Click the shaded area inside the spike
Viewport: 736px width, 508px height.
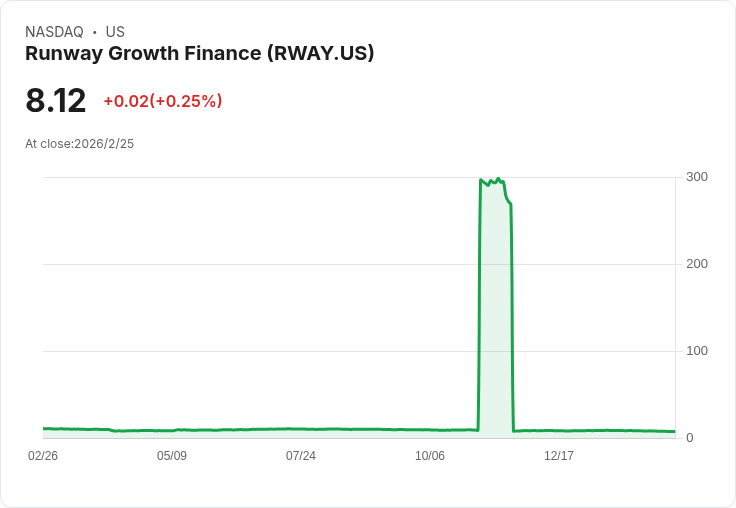coord(495,305)
